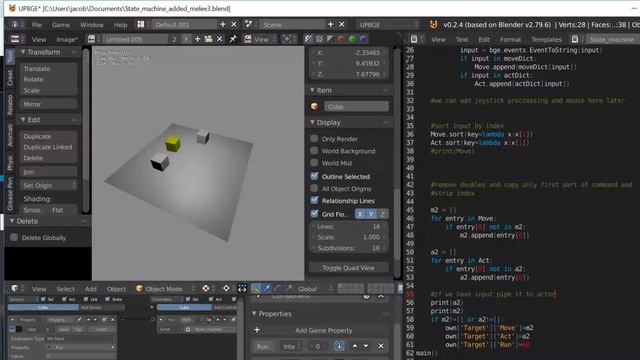The image size is (640, 360).
Task: Click the screen layout browse icon
Action: pyautogui.click(x=141, y=24)
